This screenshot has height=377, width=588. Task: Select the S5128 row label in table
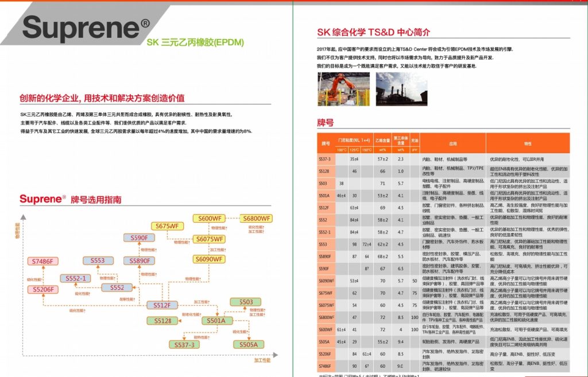coord(324,171)
